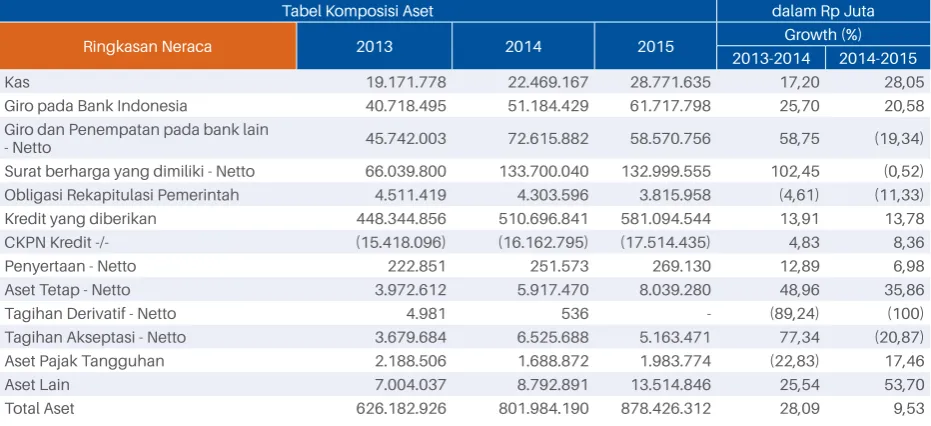Click Kas 2015 value 28.771.635
Viewport: 931px width, 426px height.
click(x=670, y=82)
